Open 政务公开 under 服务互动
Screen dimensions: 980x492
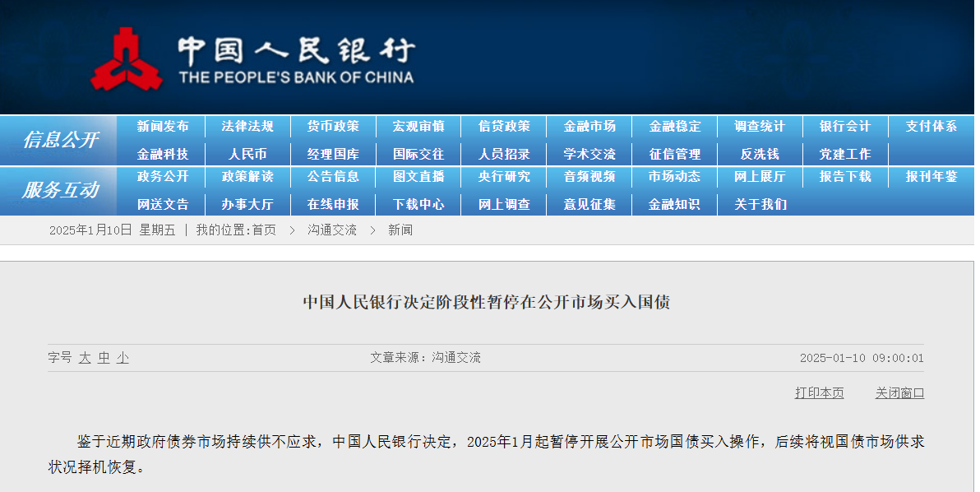pos(163,177)
